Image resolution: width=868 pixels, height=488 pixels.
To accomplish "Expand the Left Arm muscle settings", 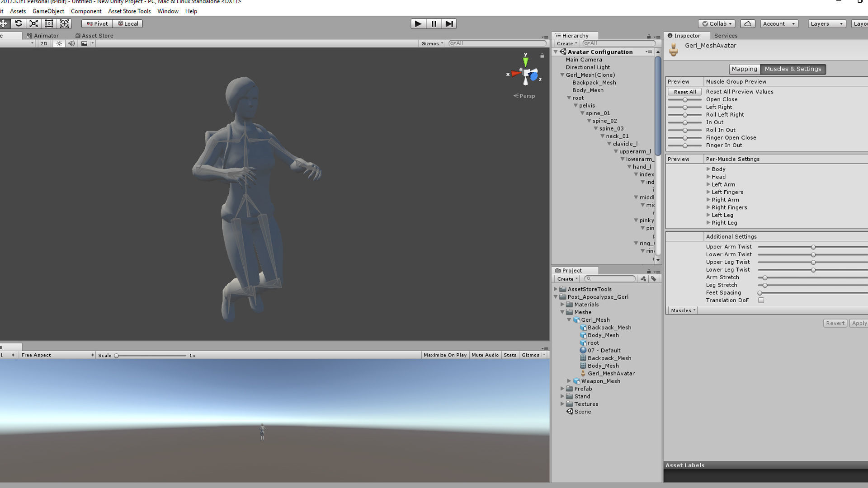I will (x=708, y=184).
